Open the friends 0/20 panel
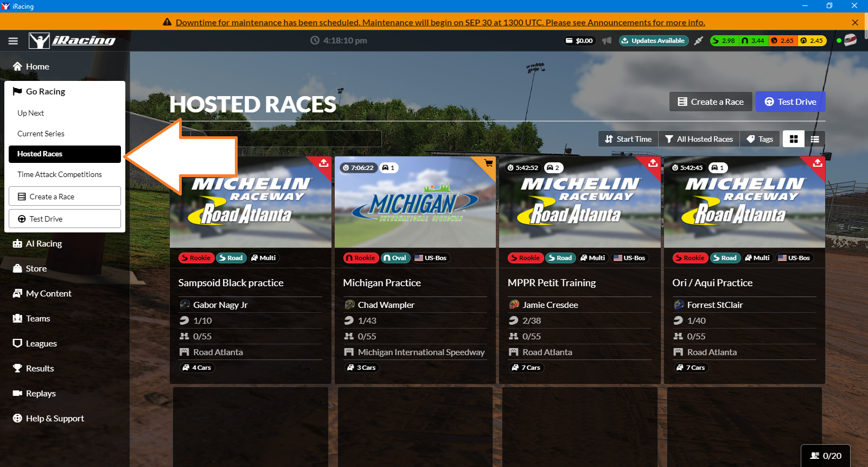This screenshot has height=467, width=868. pyautogui.click(x=826, y=456)
